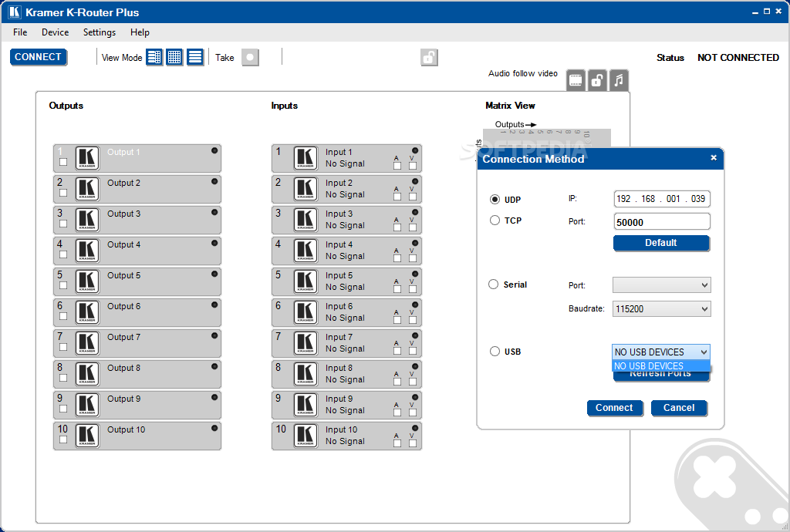Tick the video V checkbox for Input 3

413,227
